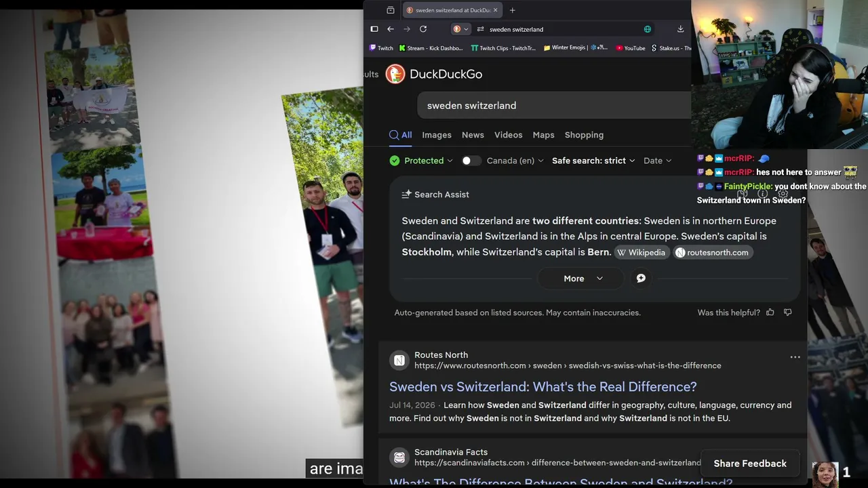Image resolution: width=868 pixels, height=488 pixels.
Task: Open the routesnorth.com source chip
Action: pyautogui.click(x=712, y=252)
